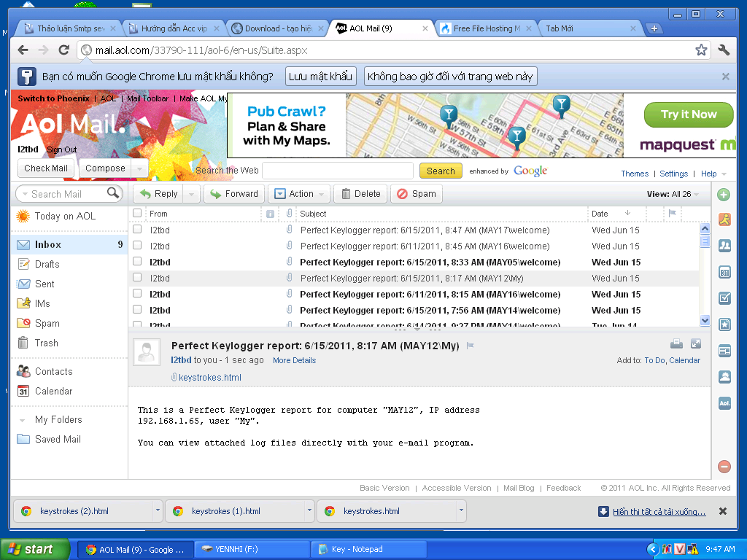Switch to the Hướng dẫn Acc vip tab

pyautogui.click(x=174, y=28)
